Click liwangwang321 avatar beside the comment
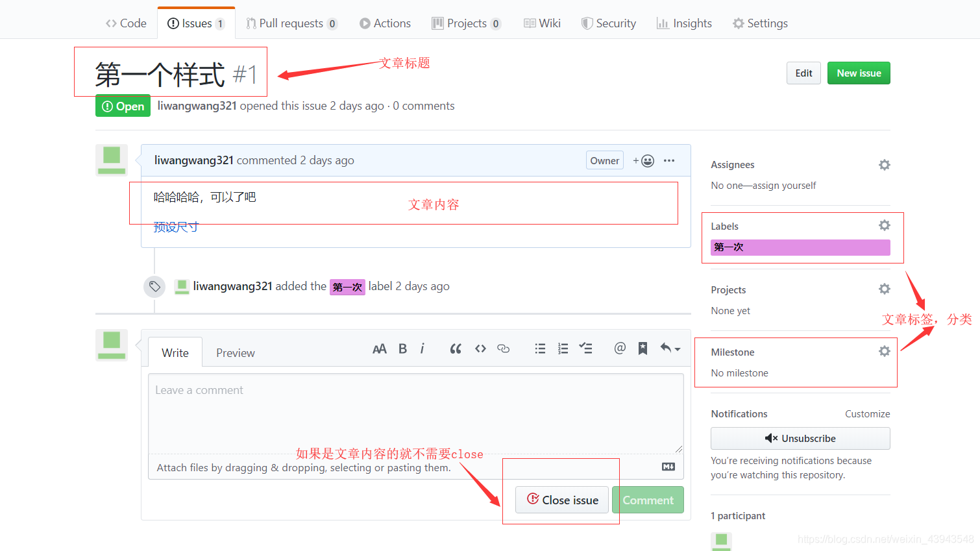 pyautogui.click(x=112, y=160)
